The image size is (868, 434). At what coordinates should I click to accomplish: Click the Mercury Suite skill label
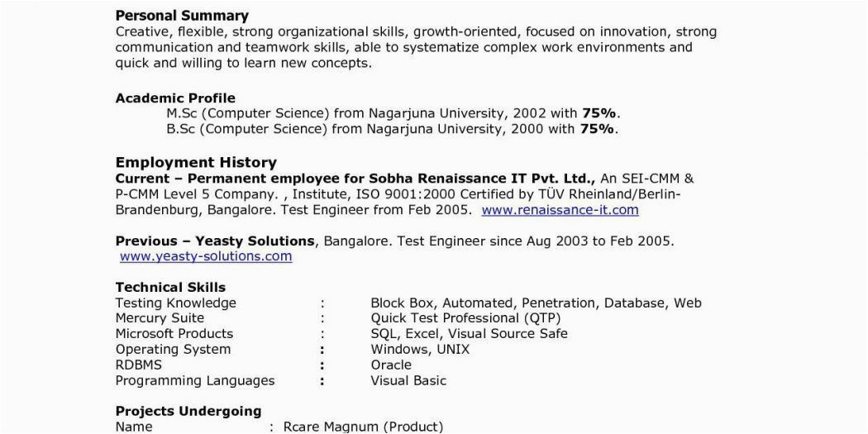point(160,318)
